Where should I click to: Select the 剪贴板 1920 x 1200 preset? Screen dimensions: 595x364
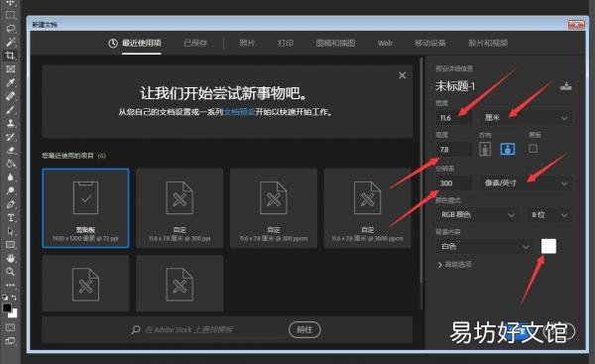pos(85,208)
